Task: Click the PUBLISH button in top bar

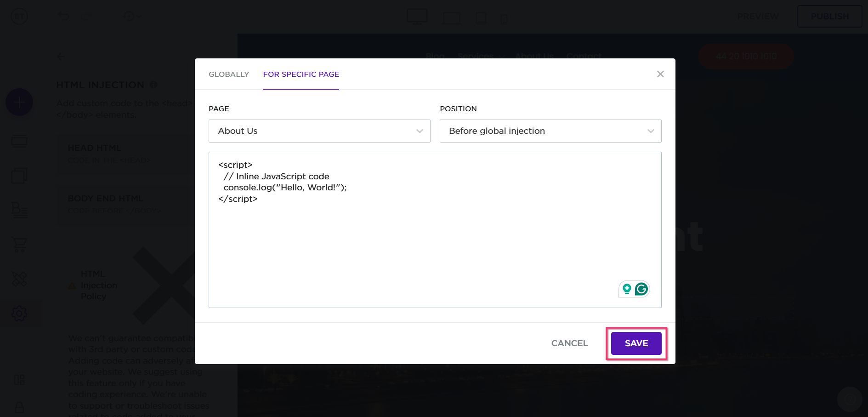Action: tap(829, 17)
